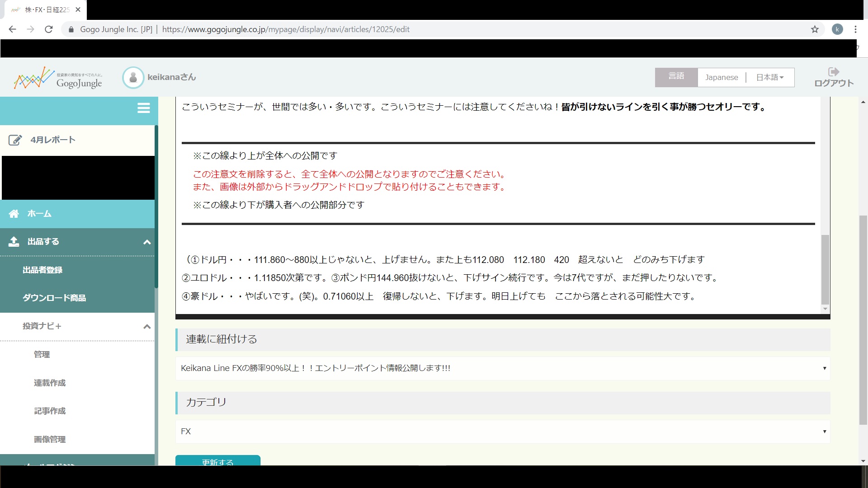This screenshot has width=868, height=488.
Task: Click the hamburger menu icon in sidebar
Action: click(143, 108)
